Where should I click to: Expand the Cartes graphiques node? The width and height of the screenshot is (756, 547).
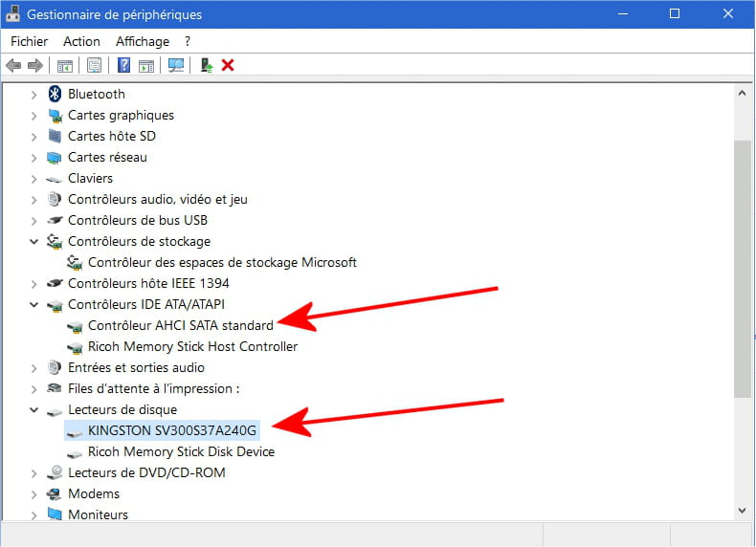pyautogui.click(x=34, y=115)
